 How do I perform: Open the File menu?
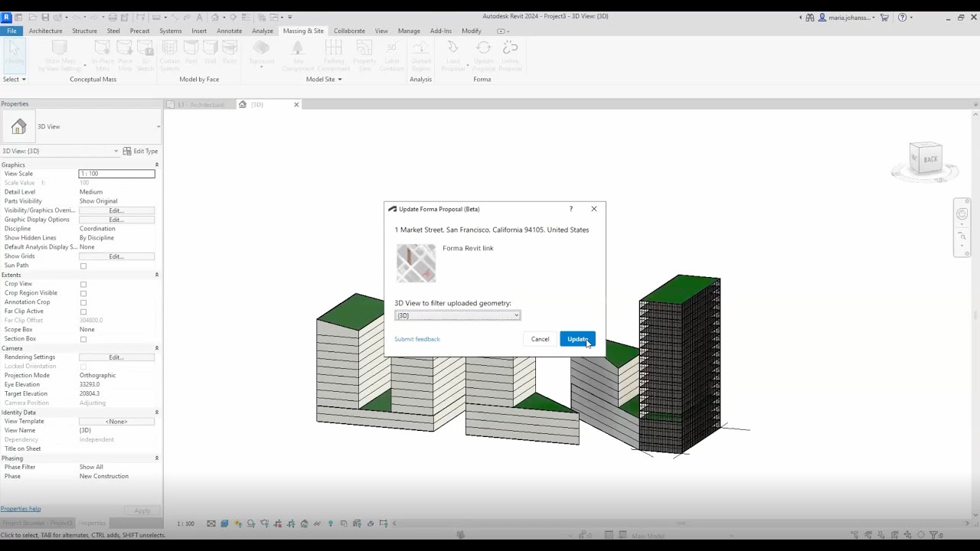pyautogui.click(x=11, y=31)
